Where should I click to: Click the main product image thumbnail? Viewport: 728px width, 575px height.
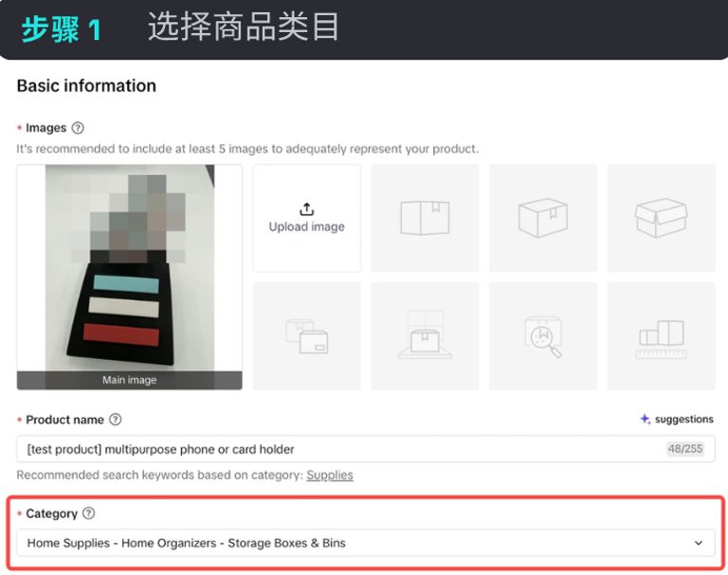[130, 277]
